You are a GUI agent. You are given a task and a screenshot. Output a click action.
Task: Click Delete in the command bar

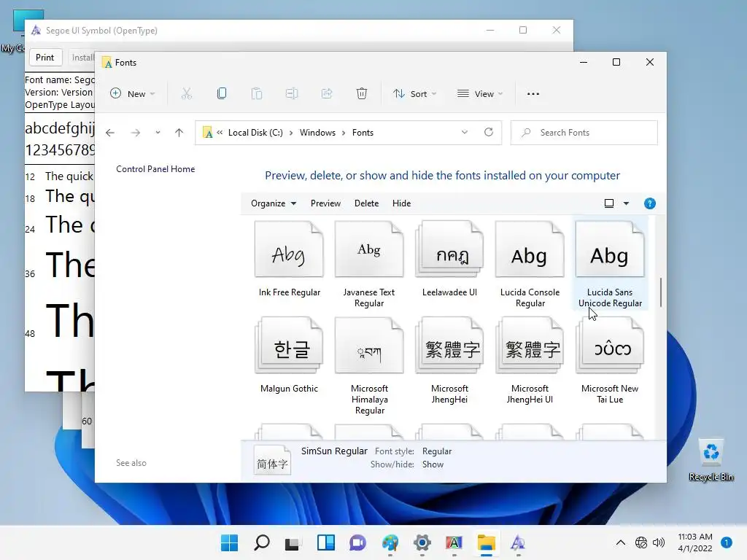366,203
